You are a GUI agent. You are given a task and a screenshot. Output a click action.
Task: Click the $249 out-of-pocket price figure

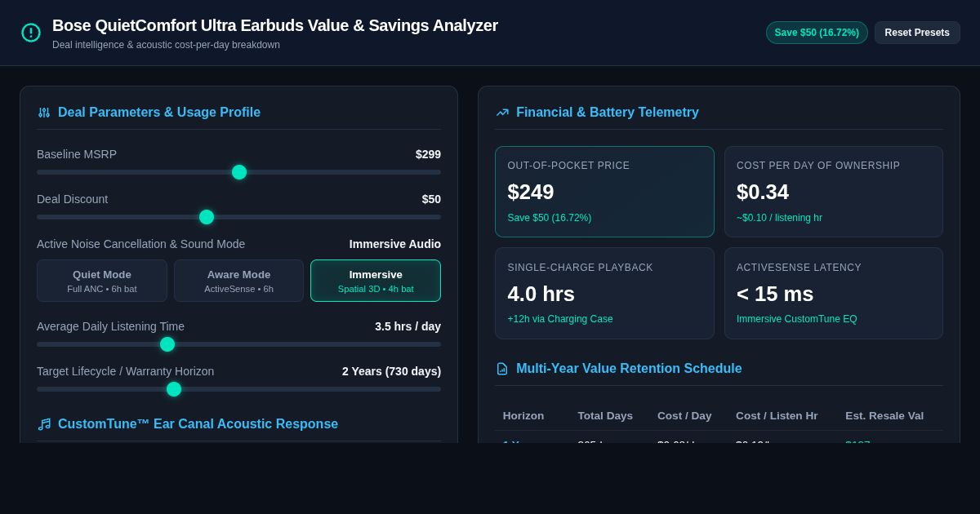tap(531, 192)
